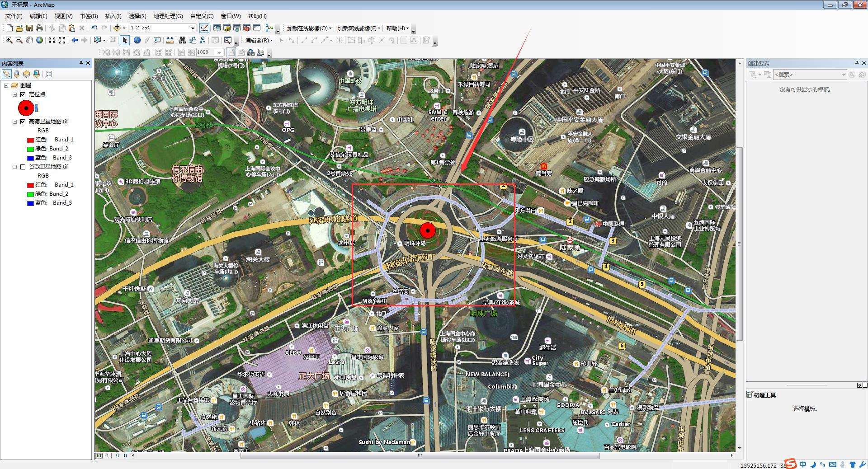Print the map using the printer icon
The height and width of the screenshot is (469, 868).
click(39, 28)
